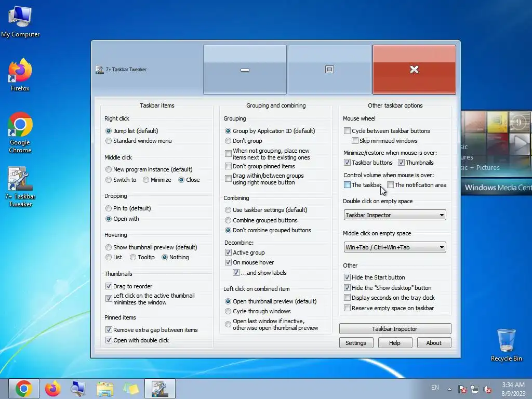
Task: Uncheck Hide the Start button
Action: point(374,277)
